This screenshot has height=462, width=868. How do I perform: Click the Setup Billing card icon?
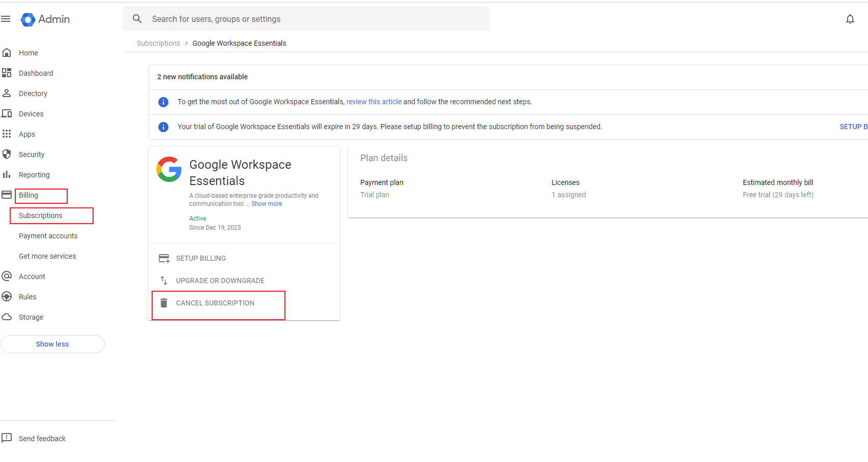tap(164, 258)
